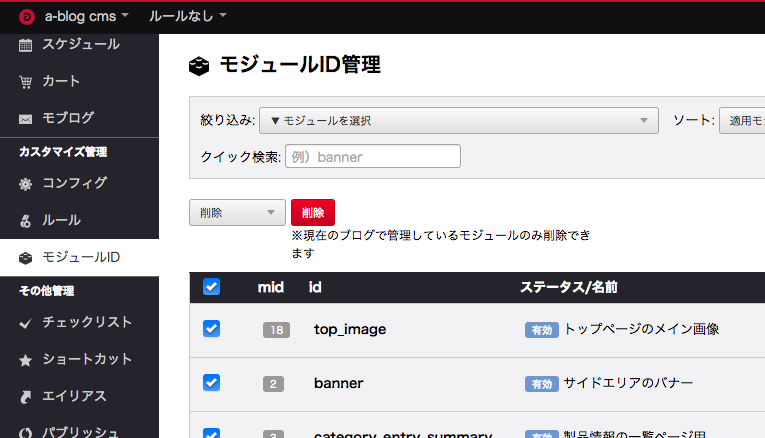
Task: Toggle the select-all checkbox in table header
Action: (x=211, y=287)
